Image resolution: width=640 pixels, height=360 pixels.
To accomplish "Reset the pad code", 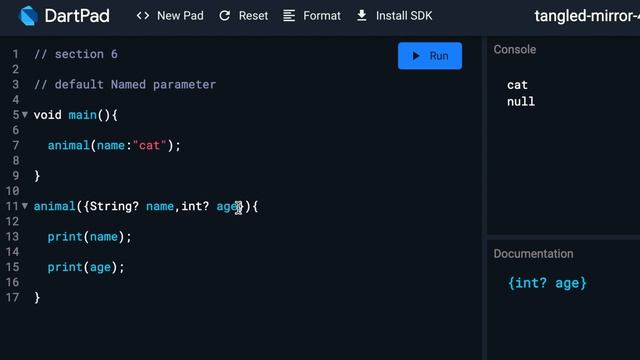I will pyautogui.click(x=244, y=16).
